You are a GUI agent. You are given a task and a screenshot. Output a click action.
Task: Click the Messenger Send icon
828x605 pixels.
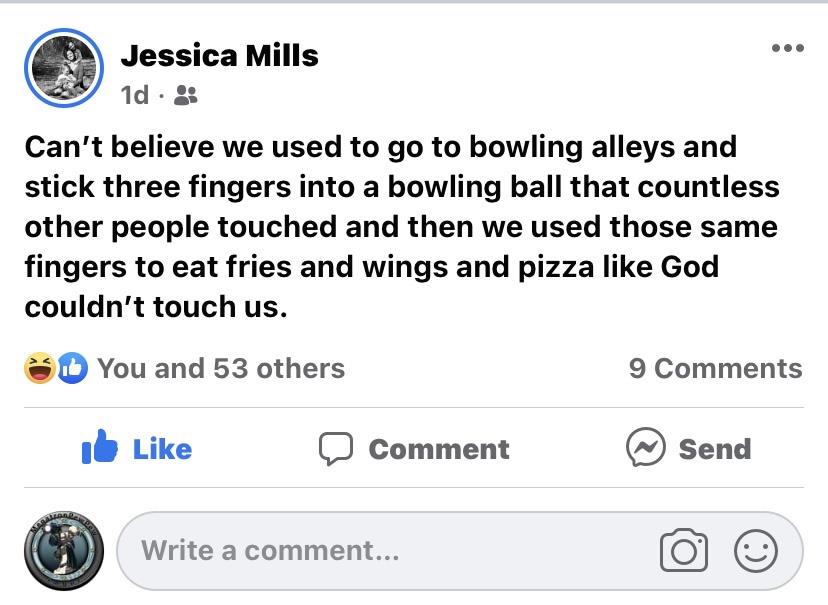(646, 448)
